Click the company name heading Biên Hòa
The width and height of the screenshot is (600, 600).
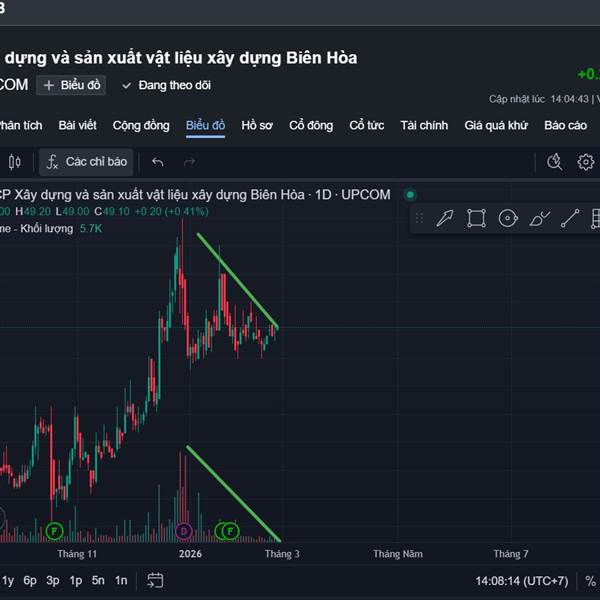(x=181, y=58)
